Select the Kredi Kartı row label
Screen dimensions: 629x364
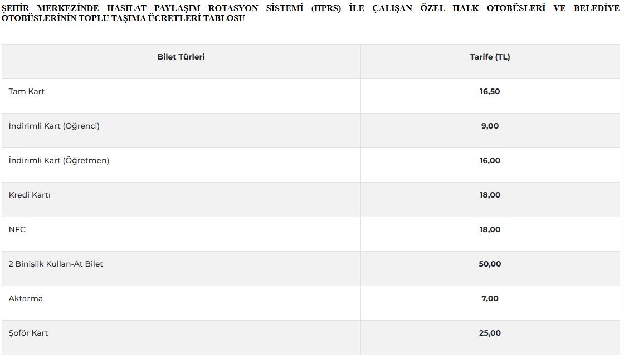(x=30, y=195)
